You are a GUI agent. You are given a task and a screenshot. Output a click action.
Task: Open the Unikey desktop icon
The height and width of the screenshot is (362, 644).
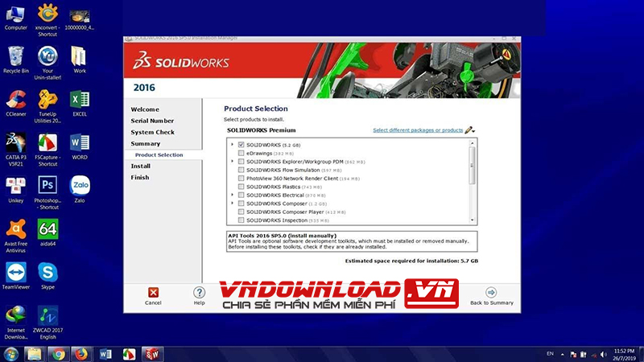(15, 190)
